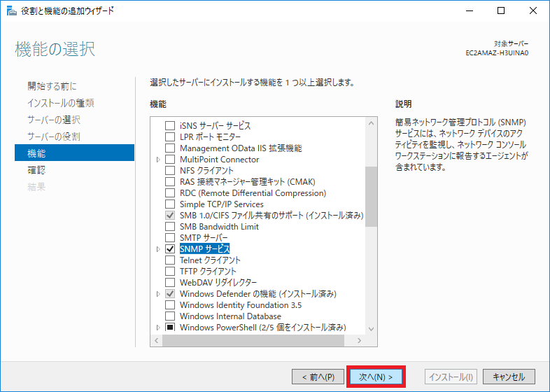This screenshot has width=550, height=392.
Task: Expand the SNMP サービス tree node
Action: click(159, 249)
